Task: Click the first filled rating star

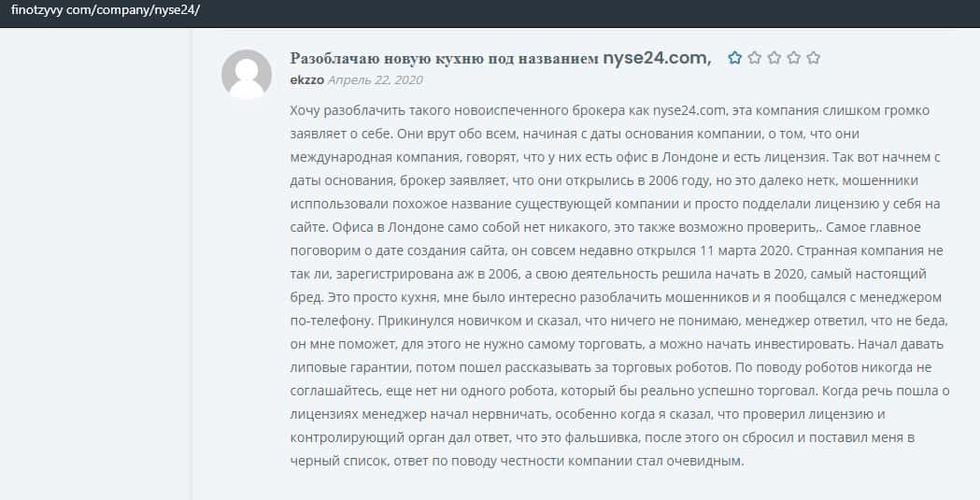Action: (734, 58)
